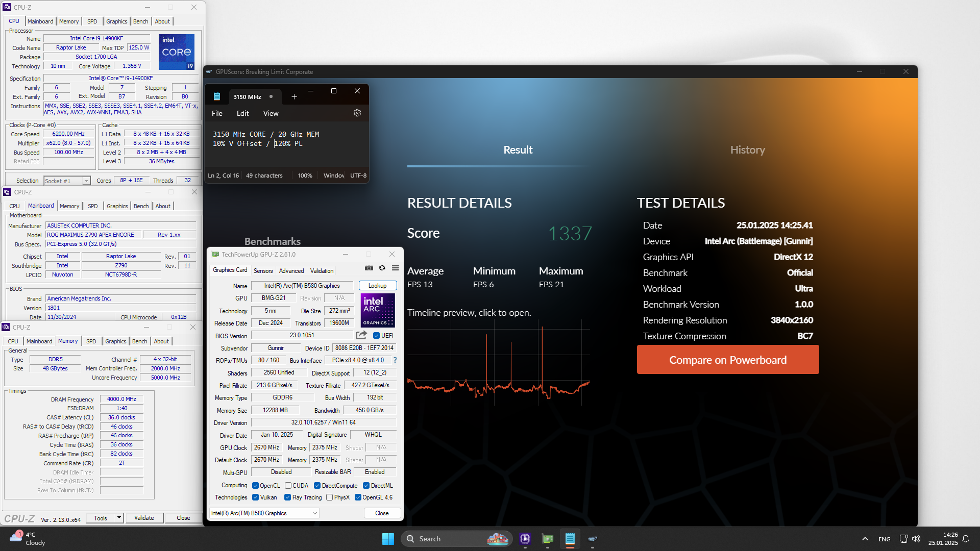Viewport: 980px width, 551px height.
Task: Open the Notepad app from the taskbar
Action: (570, 539)
